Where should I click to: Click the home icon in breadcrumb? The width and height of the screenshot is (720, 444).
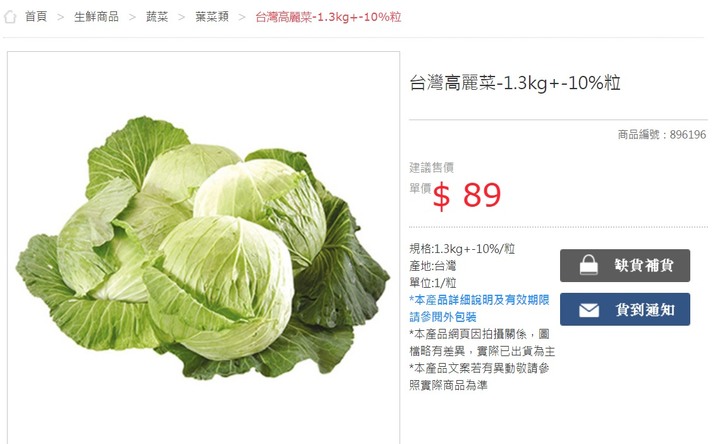10,17
